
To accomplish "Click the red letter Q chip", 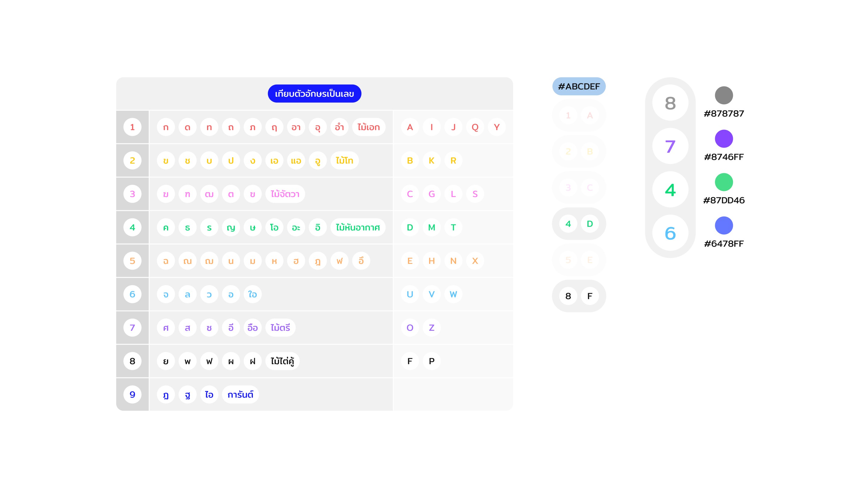I will pos(475,127).
